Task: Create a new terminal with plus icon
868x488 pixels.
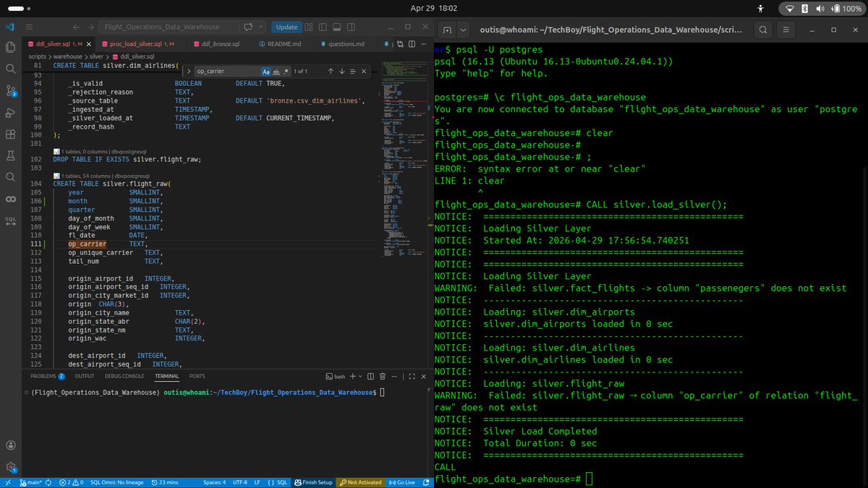Action: coord(353,376)
